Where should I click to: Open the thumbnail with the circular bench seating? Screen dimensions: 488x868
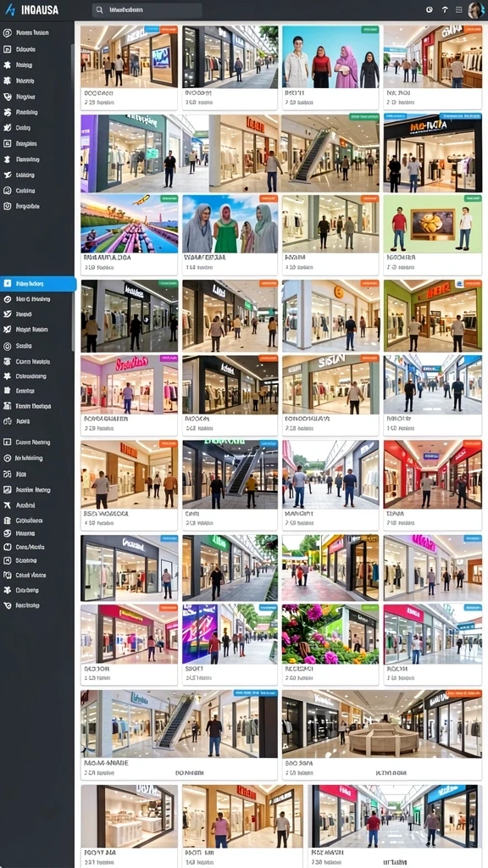[382, 724]
